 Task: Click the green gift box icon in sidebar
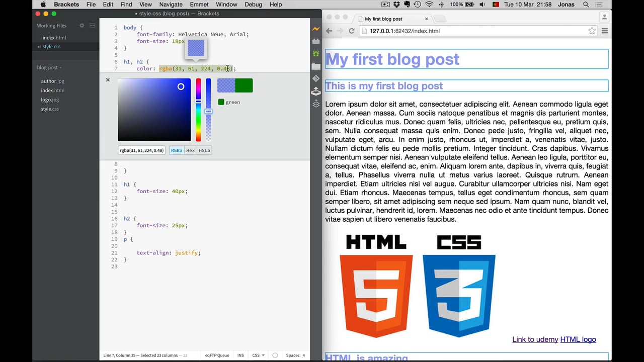316,53
